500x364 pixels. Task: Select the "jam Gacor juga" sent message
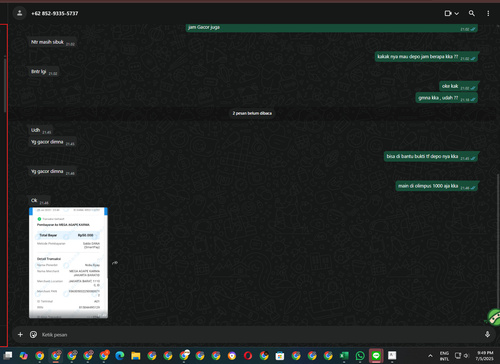tap(332, 28)
